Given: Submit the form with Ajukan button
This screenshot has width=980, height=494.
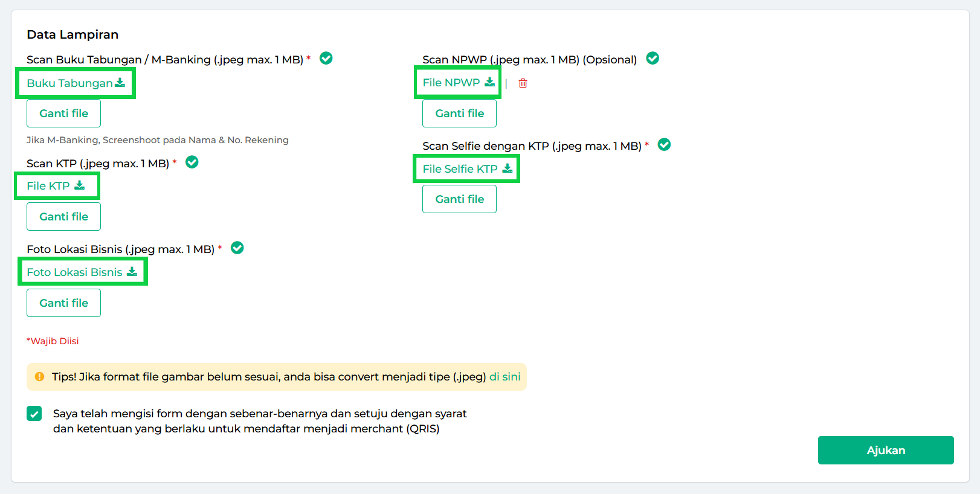Looking at the screenshot, I should (x=885, y=451).
